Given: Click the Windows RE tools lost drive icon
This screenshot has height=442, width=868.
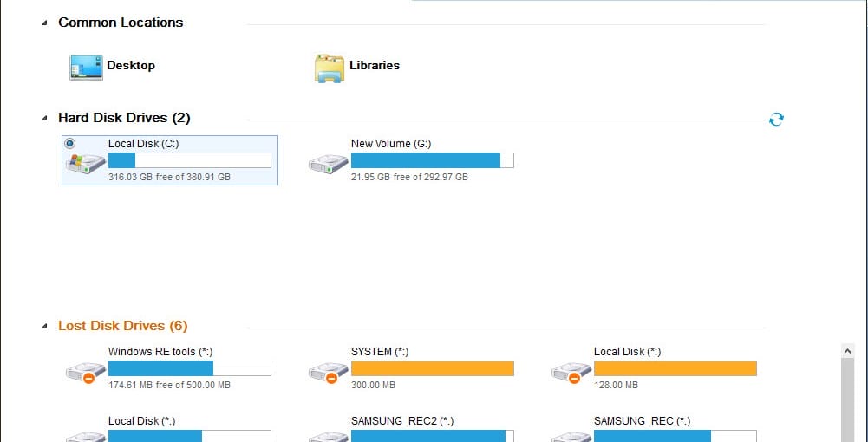Looking at the screenshot, I should tap(85, 372).
